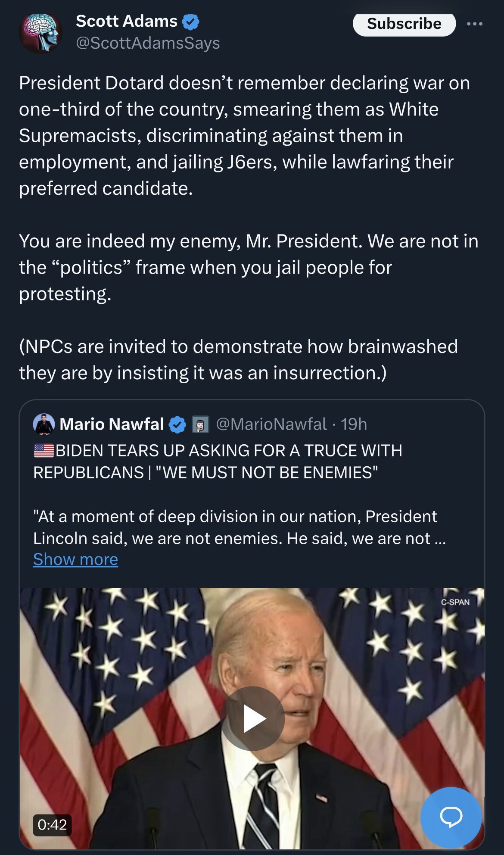The height and width of the screenshot is (855, 504).
Task: Click the US flag emoji in quoted post
Action: point(44,451)
